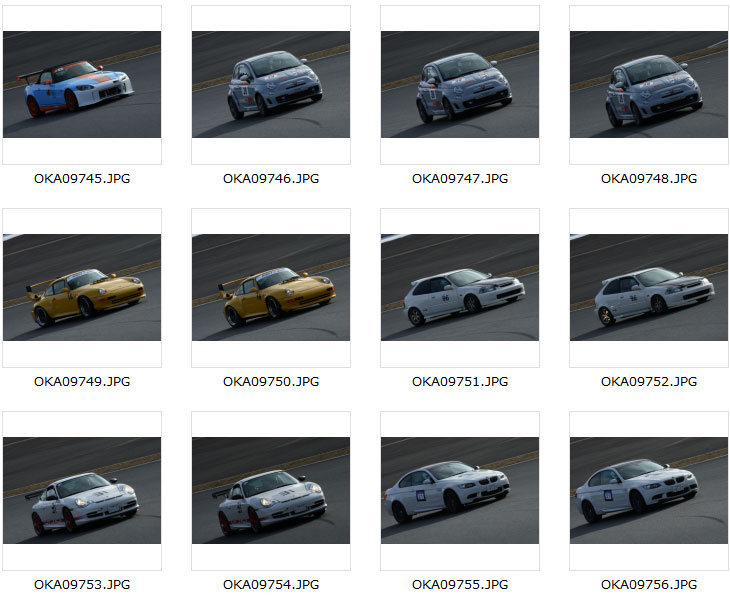
Task: Click the file name OKA09750.JPG
Action: [271, 382]
